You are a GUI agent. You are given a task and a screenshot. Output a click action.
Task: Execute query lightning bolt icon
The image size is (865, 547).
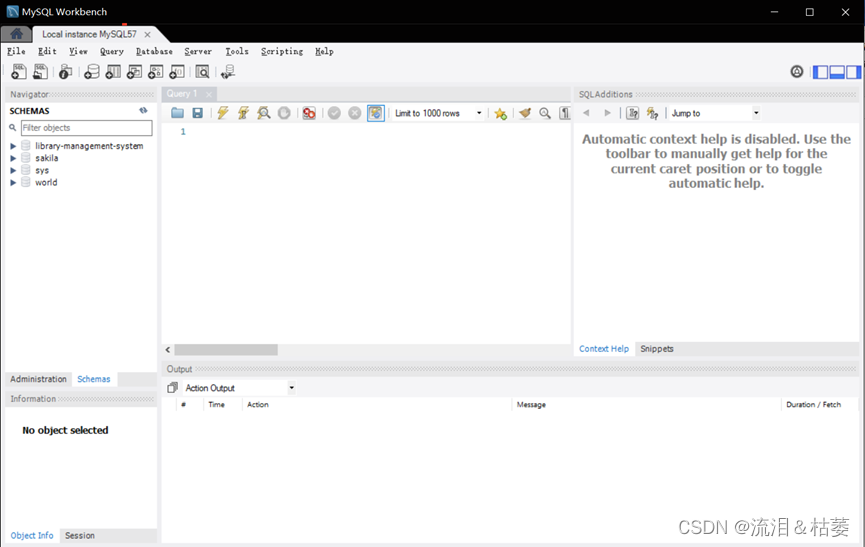tap(223, 113)
